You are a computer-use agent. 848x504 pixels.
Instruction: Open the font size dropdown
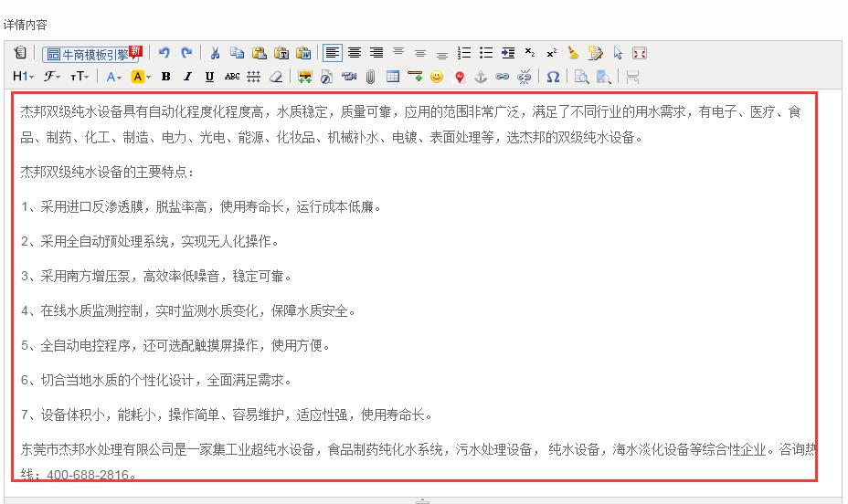pos(79,77)
